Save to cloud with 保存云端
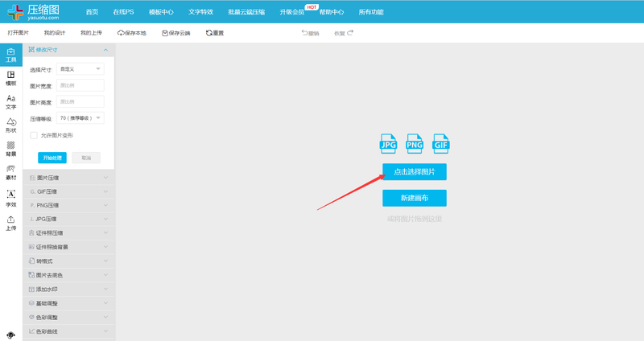This screenshot has width=644, height=341. (x=175, y=33)
